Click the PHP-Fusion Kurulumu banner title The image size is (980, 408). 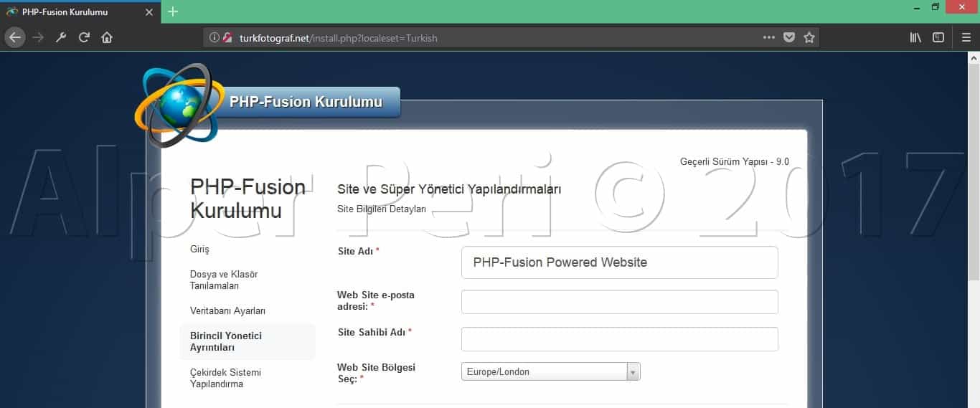pos(306,102)
